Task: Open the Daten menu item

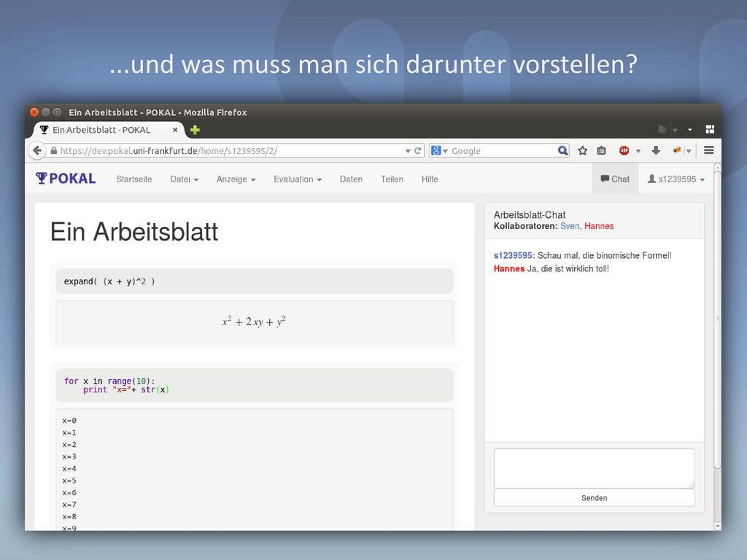Action: click(x=351, y=179)
